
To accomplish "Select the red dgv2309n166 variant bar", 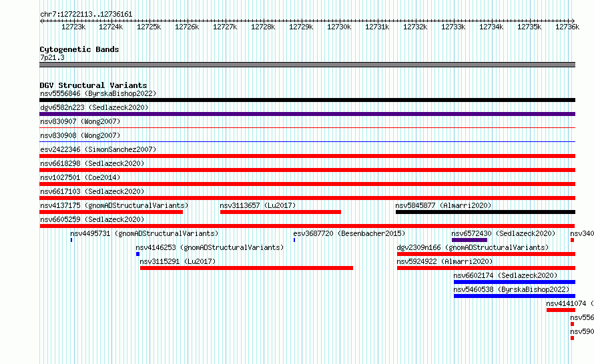I will (x=486, y=254).
